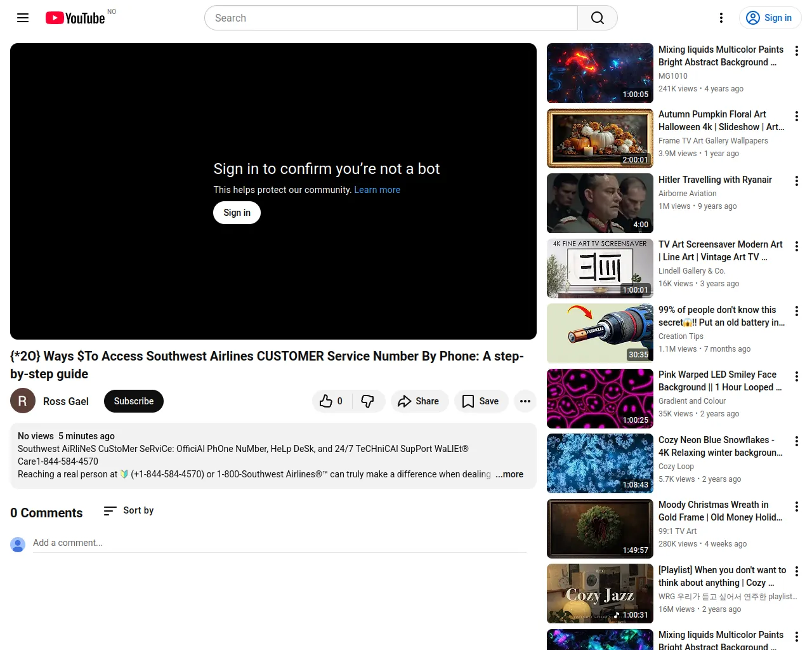812x650 pixels.
Task: Click the Add a comment field
Action: point(280,543)
